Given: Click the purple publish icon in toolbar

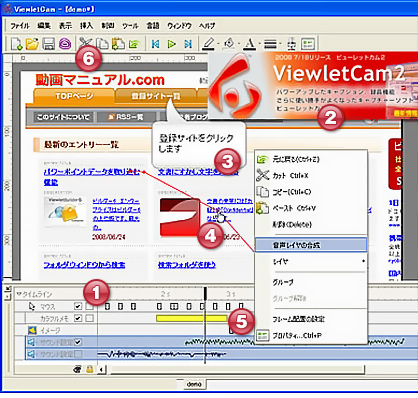Looking at the screenshot, I should click(x=65, y=44).
